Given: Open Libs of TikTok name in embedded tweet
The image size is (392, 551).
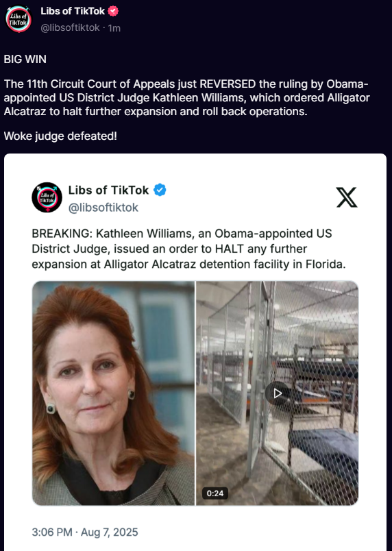Looking at the screenshot, I should point(108,190).
